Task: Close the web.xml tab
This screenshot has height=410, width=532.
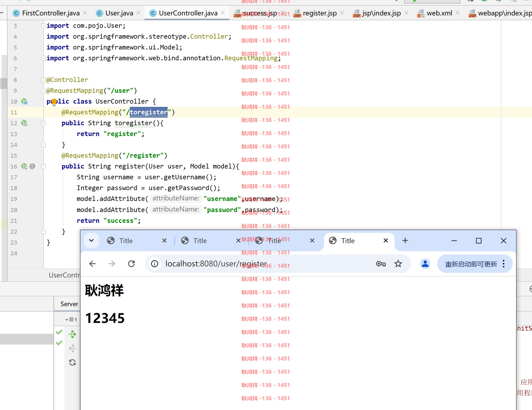Action: 457,13
